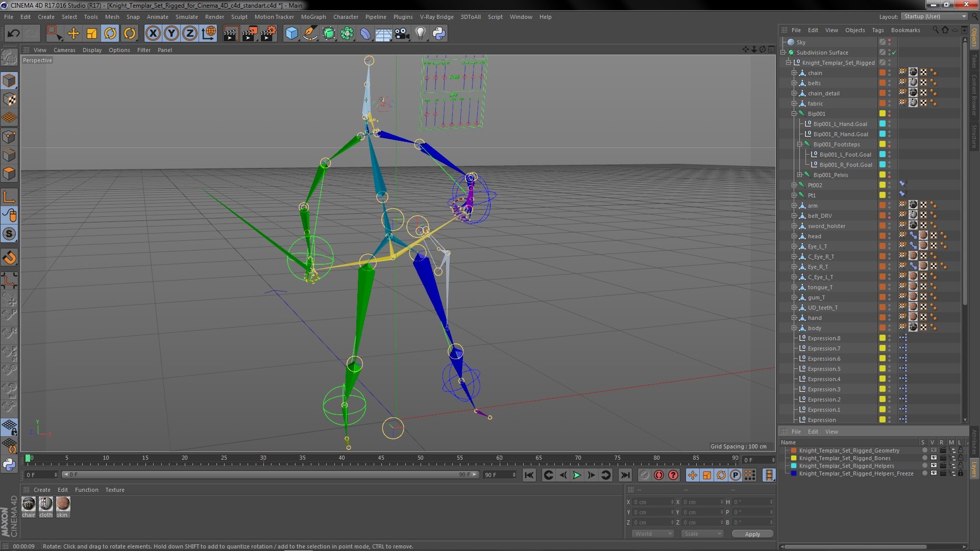Toggle Z axis lock

click(x=190, y=34)
